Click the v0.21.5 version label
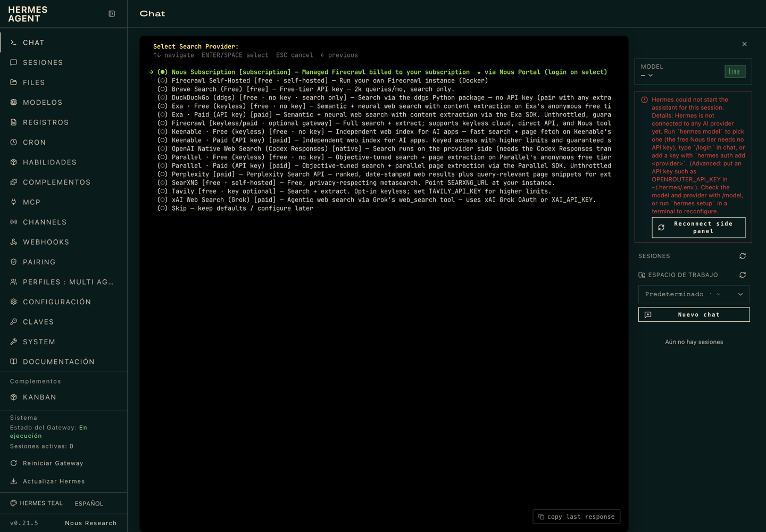Viewport: 766px width, 532px height. coord(24,523)
